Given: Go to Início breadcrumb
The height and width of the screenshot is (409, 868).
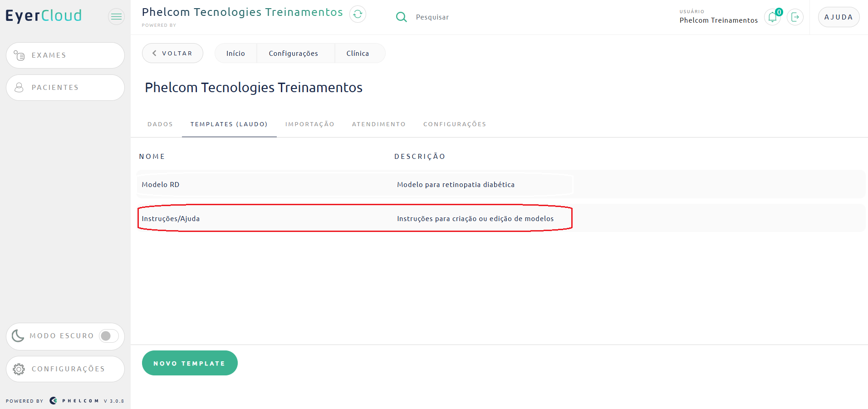Looking at the screenshot, I should pyautogui.click(x=235, y=54).
